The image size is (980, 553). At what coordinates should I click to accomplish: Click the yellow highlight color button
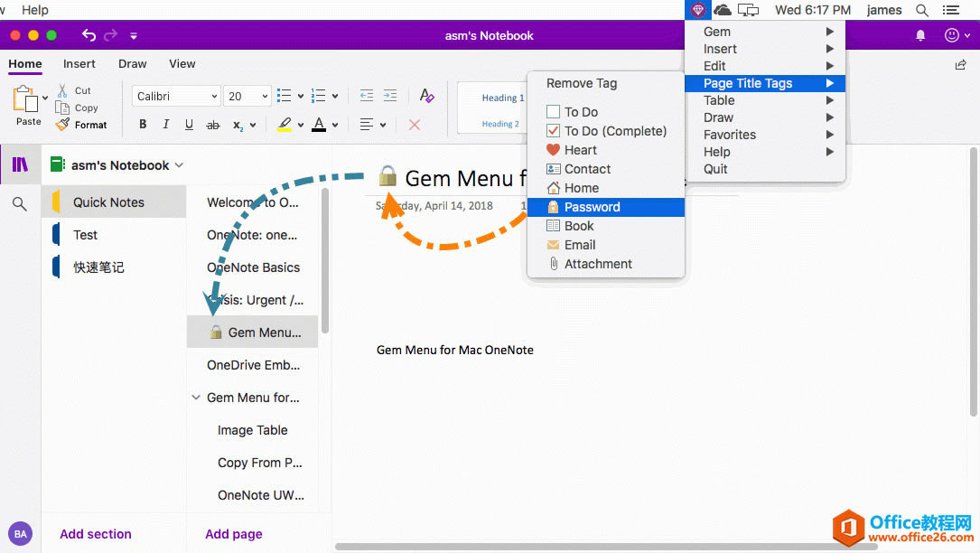tap(284, 125)
